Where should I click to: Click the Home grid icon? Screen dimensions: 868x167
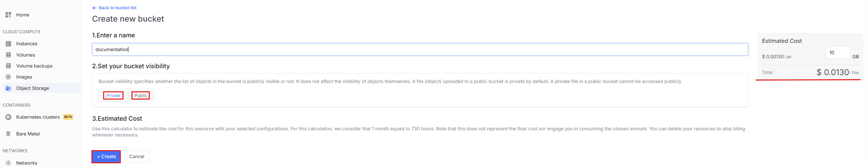[x=8, y=15]
